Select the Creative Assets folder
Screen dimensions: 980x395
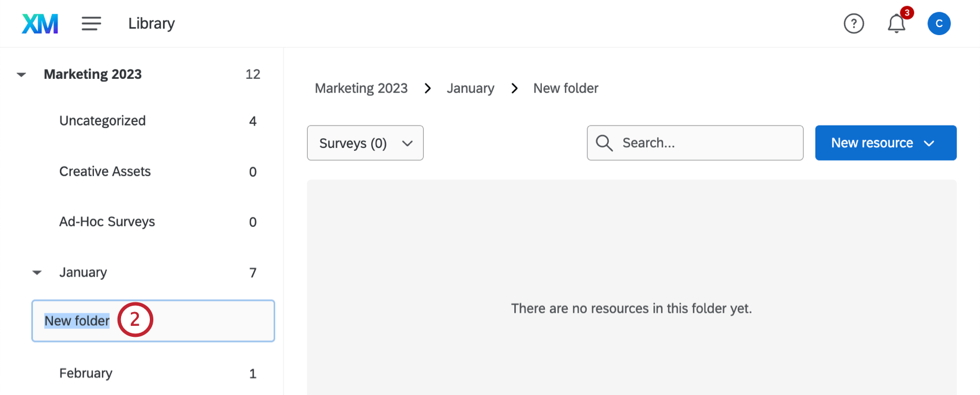coord(105,172)
